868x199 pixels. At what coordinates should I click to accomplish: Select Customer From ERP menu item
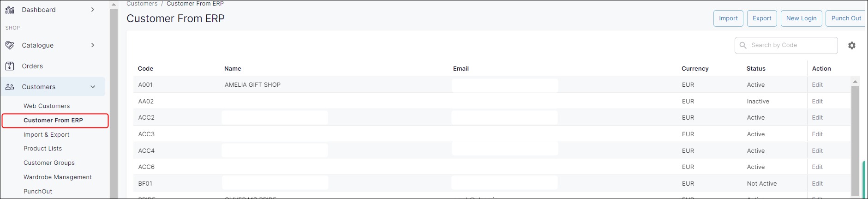[53, 120]
